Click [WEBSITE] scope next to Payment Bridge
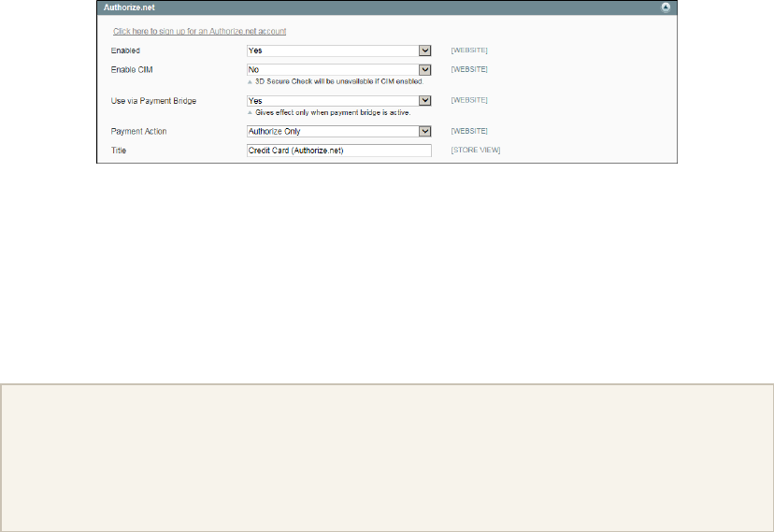This screenshot has width=774, height=532. 469,100
